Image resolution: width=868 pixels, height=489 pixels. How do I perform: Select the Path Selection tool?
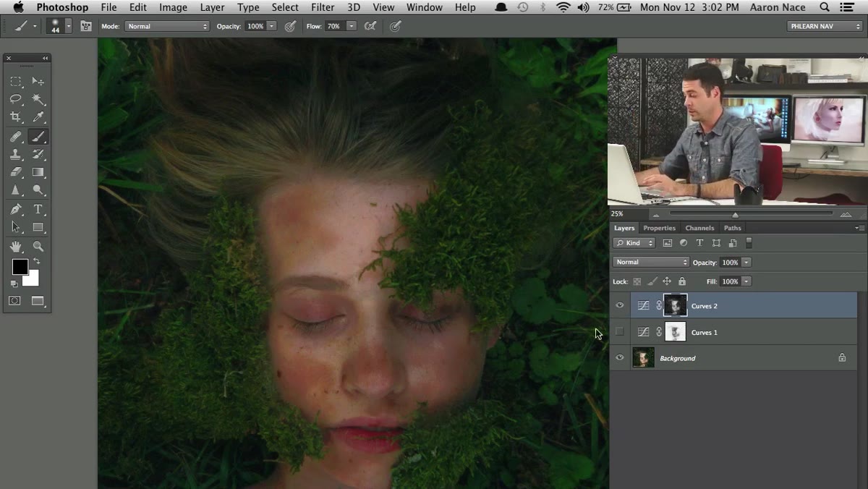(16, 227)
